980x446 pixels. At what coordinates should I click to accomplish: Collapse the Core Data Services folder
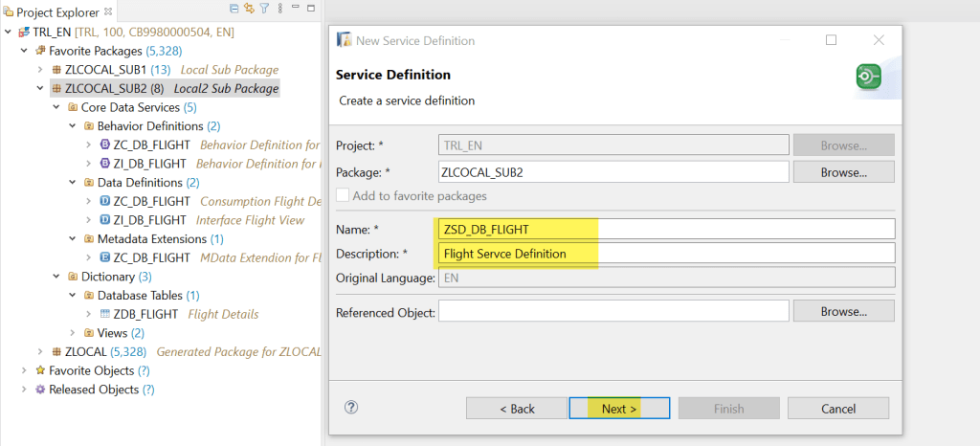[x=56, y=107]
